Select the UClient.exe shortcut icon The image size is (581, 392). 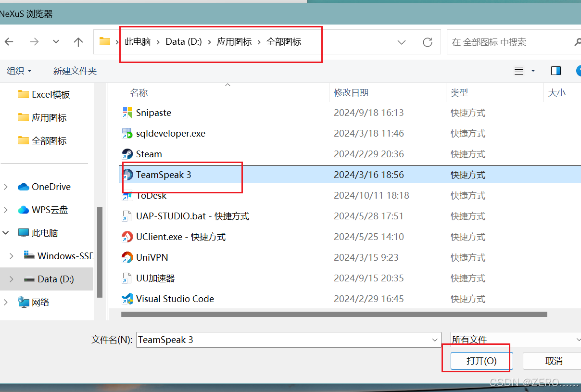click(127, 237)
